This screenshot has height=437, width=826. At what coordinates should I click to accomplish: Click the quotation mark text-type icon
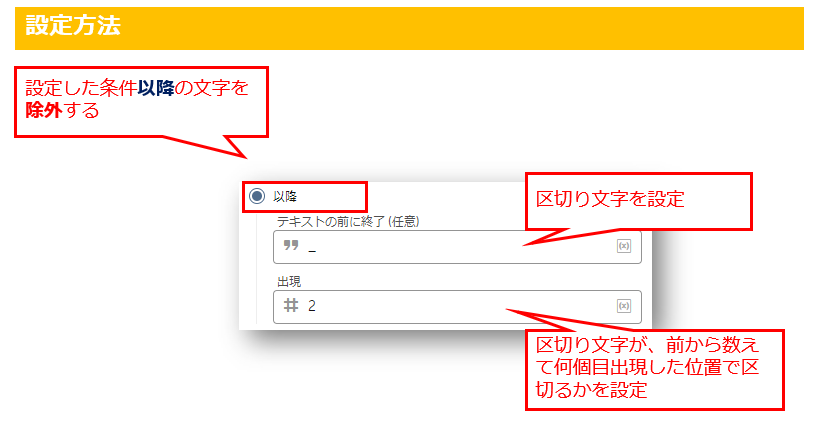(291, 245)
